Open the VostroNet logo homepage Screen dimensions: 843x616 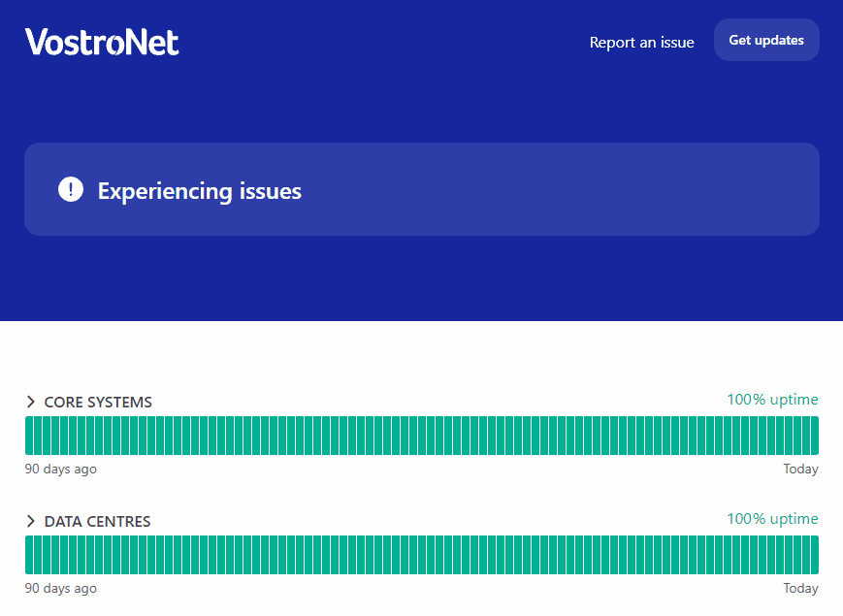coord(102,42)
